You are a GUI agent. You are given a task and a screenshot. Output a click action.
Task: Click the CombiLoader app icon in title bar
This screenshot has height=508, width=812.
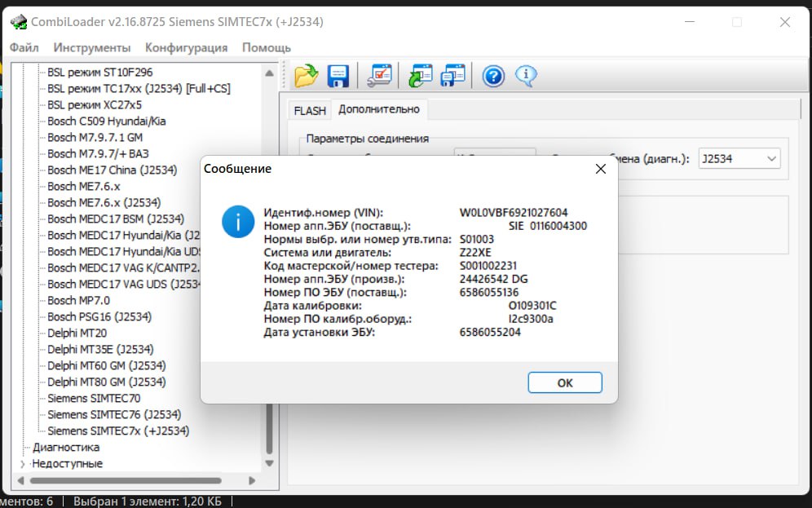click(19, 22)
